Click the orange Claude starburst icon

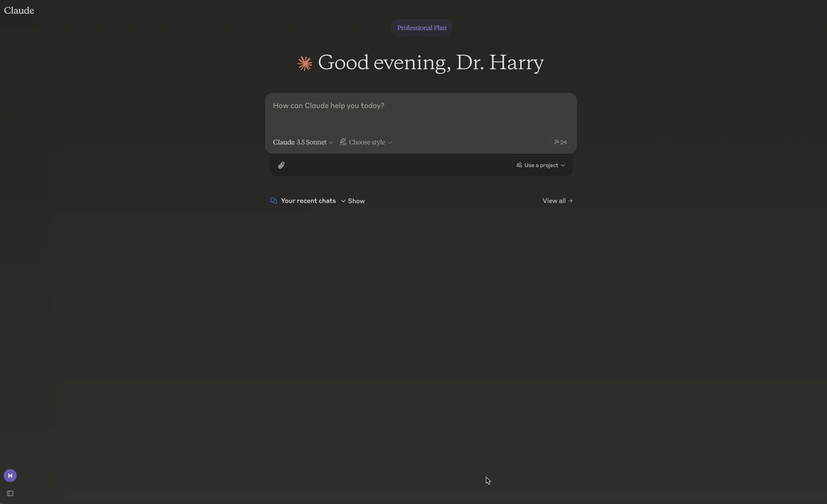pyautogui.click(x=305, y=63)
